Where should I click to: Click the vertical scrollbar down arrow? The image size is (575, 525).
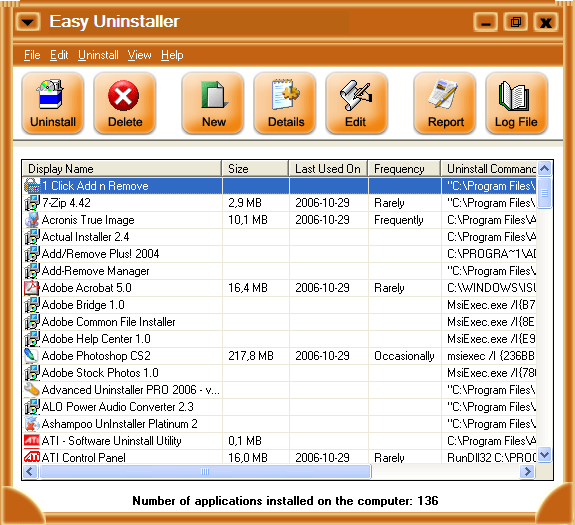545,455
